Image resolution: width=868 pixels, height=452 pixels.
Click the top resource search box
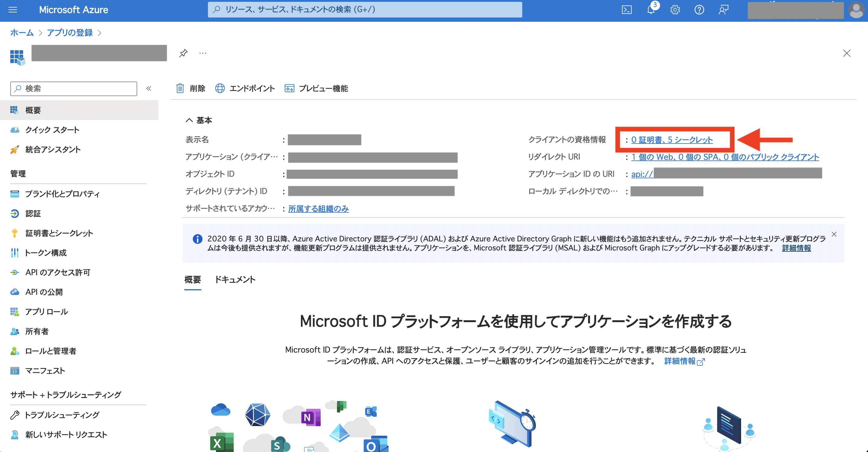[365, 9]
